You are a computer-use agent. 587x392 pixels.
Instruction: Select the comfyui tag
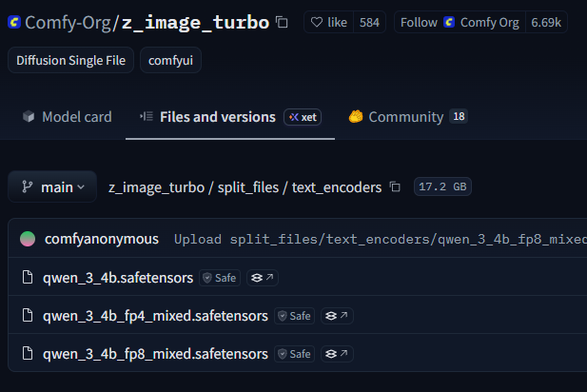click(170, 60)
